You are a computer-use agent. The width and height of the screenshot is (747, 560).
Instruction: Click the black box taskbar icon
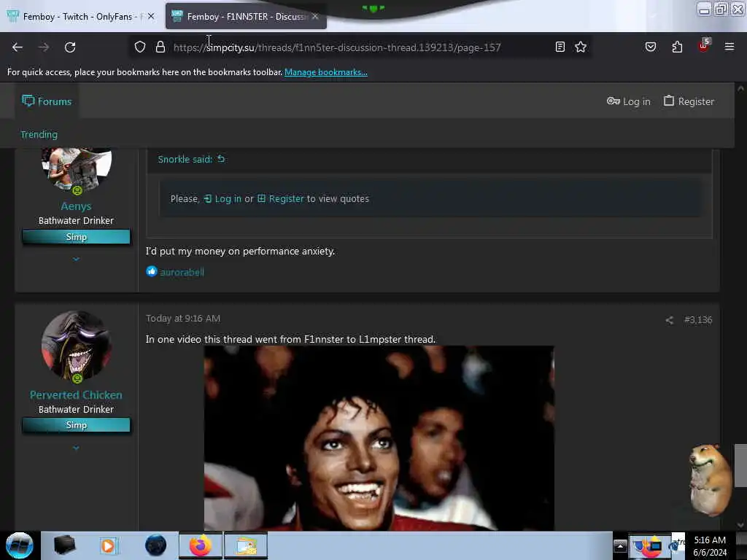coord(65,545)
